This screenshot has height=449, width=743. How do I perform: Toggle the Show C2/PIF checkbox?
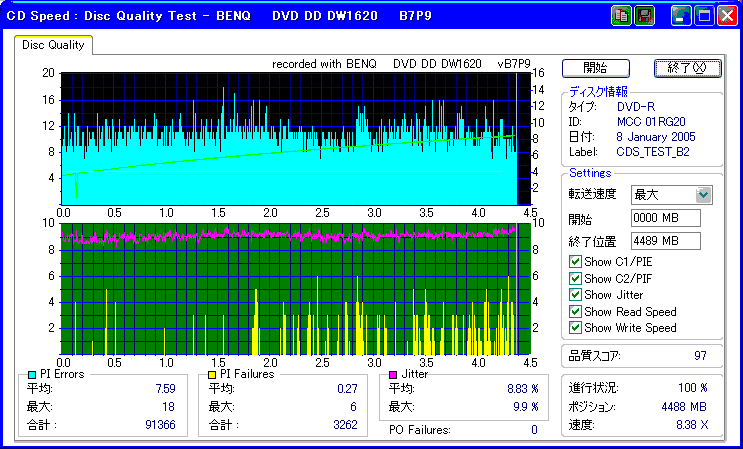[574, 279]
